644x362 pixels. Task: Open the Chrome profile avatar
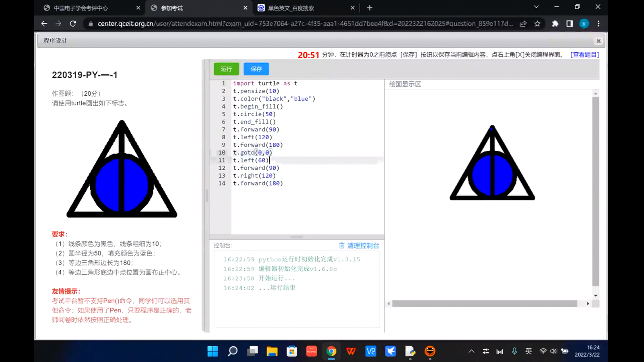coord(584,24)
